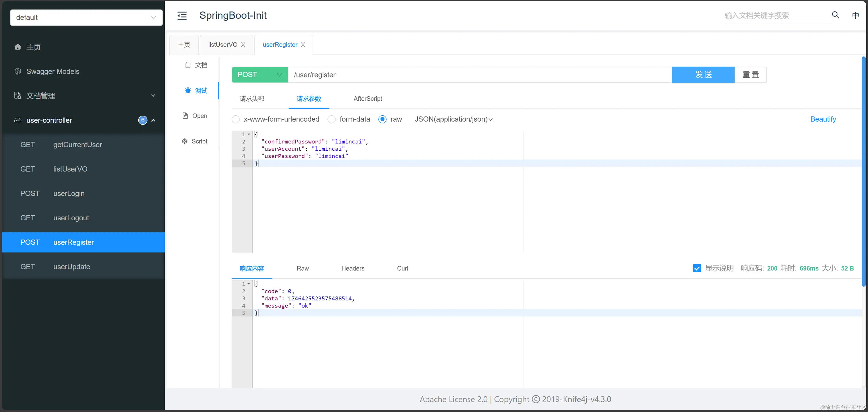
Task: Open the JSON(application/json) content type dropdown
Action: click(453, 119)
